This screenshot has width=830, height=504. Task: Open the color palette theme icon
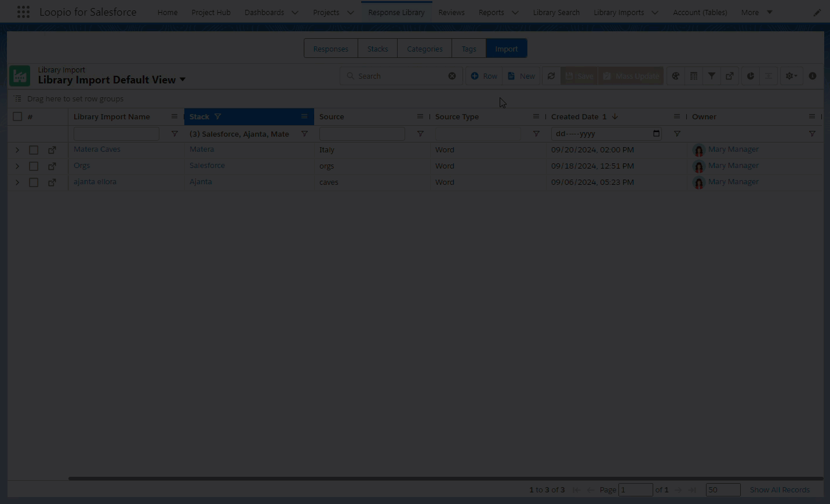tap(676, 76)
